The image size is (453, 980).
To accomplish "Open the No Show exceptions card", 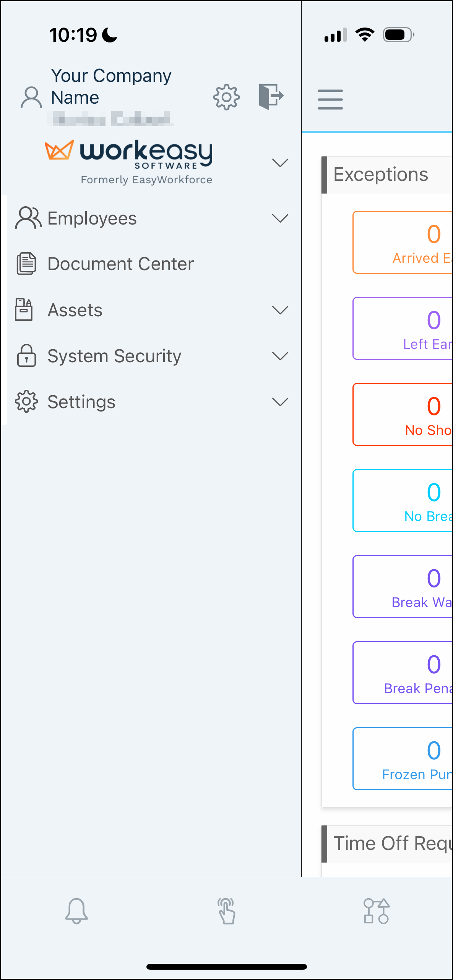I will (403, 414).
